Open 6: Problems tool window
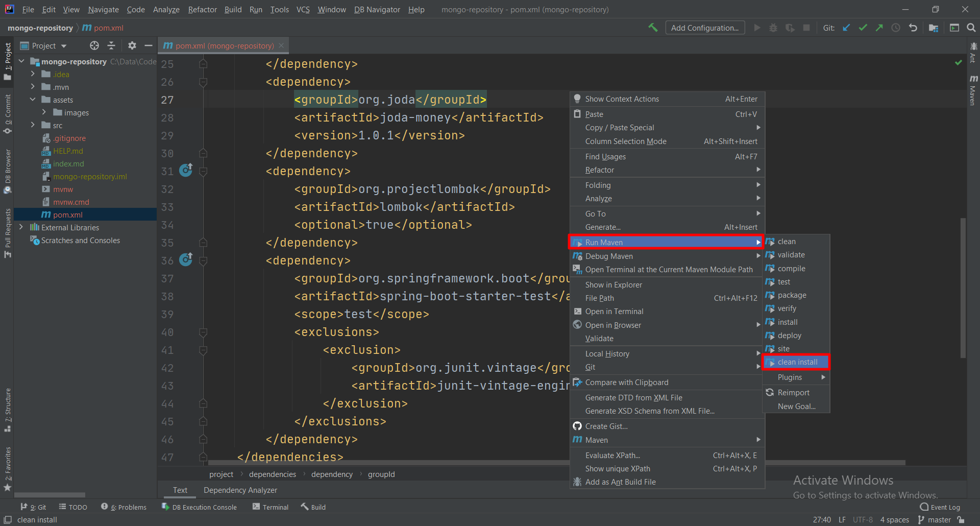 click(x=124, y=507)
